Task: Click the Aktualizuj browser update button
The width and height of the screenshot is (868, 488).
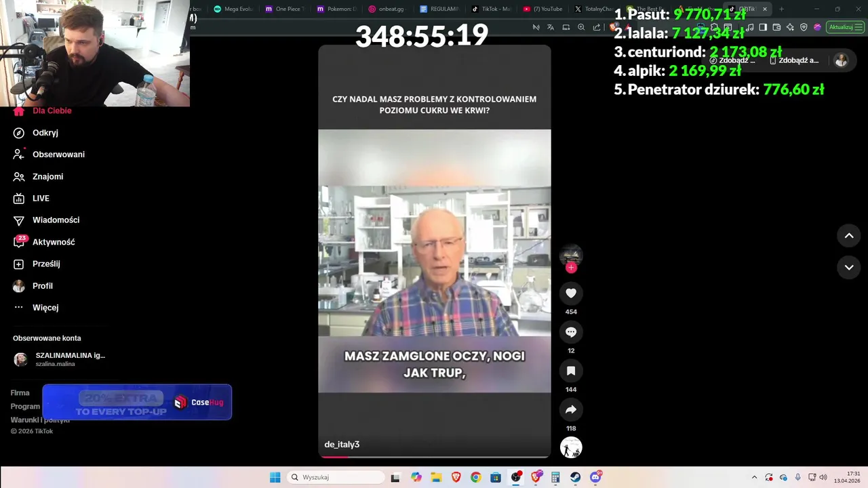Action: (845, 27)
